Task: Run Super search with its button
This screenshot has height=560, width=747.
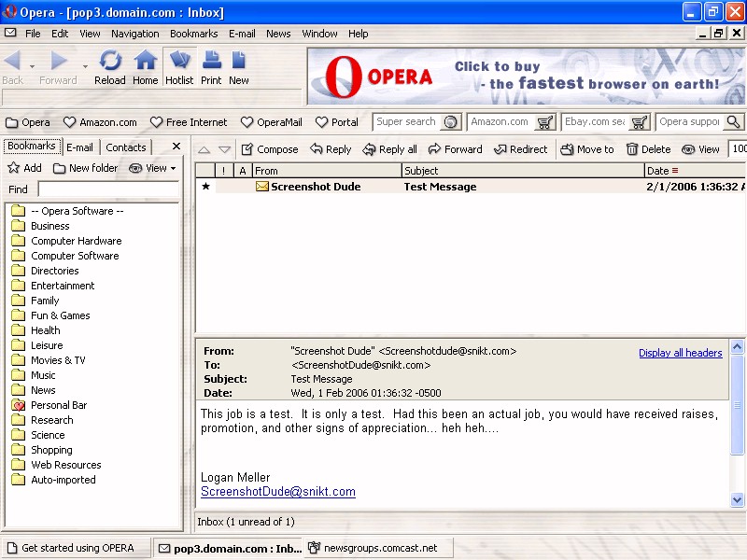Action: point(450,122)
